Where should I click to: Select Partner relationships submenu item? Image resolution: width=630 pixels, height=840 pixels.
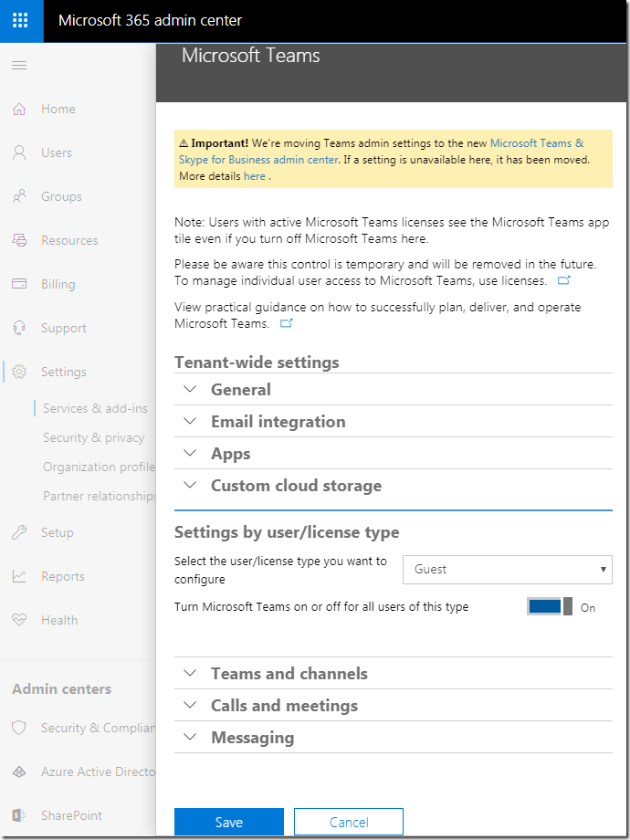(x=100, y=496)
